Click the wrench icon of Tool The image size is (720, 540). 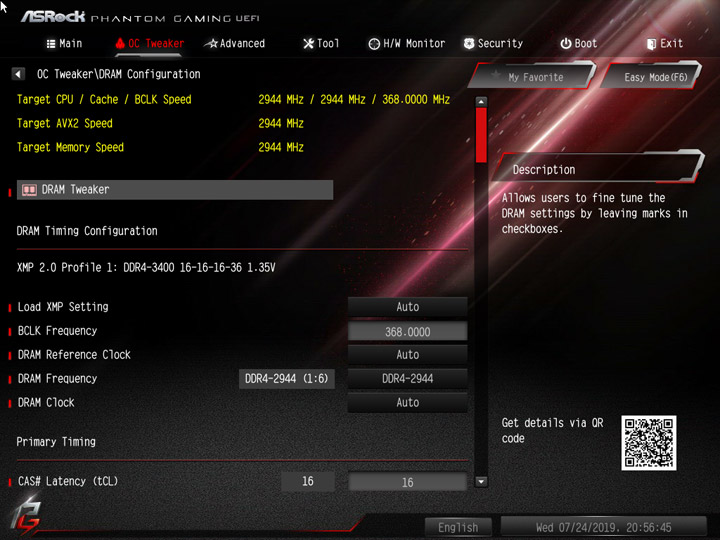pyautogui.click(x=309, y=44)
